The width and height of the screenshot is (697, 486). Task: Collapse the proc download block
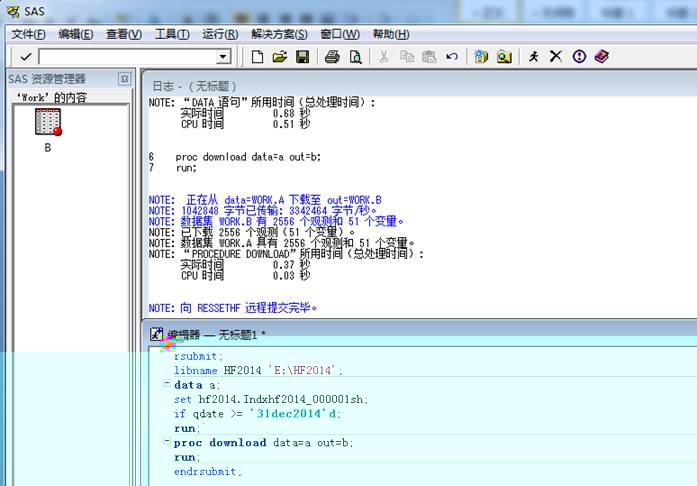pyautogui.click(x=167, y=441)
